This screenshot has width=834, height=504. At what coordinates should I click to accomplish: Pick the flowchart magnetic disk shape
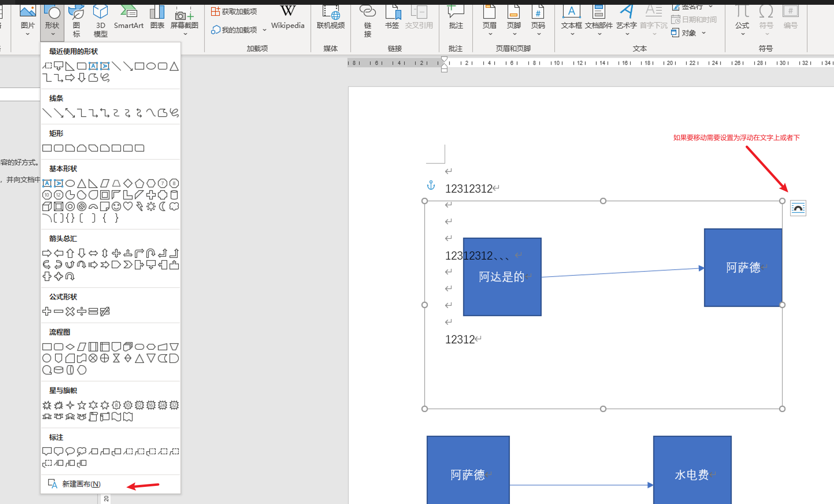click(x=59, y=370)
